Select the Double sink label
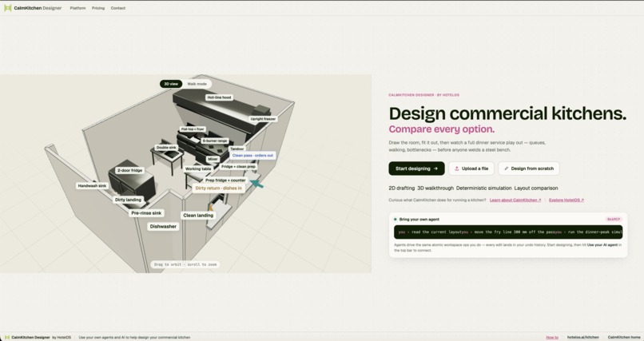 click(x=166, y=147)
